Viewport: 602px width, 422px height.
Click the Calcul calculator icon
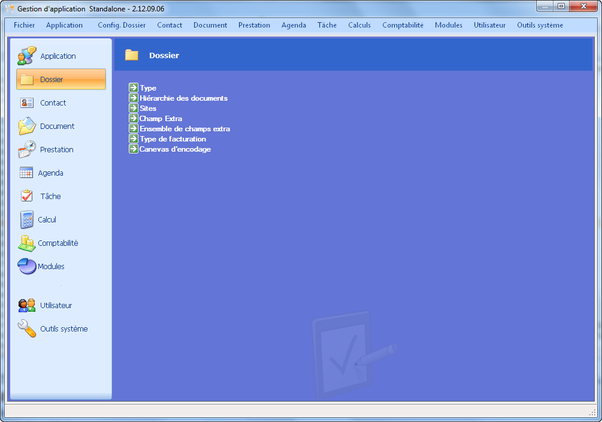click(27, 219)
